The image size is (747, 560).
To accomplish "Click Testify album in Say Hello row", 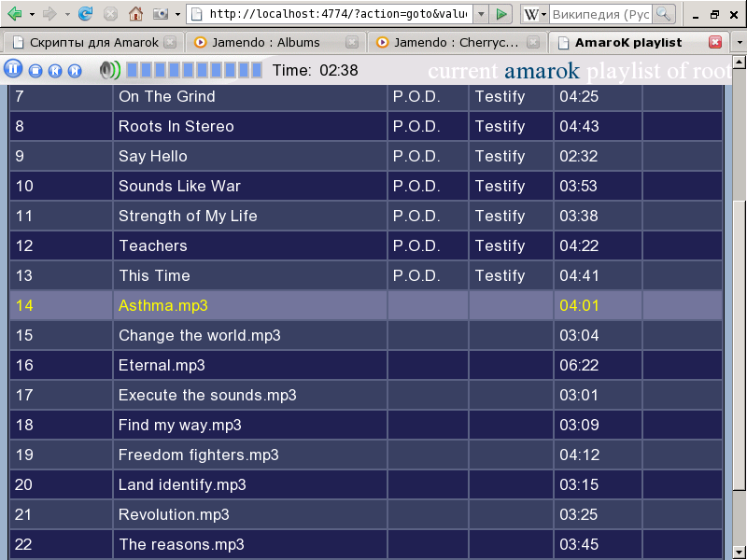I will (500, 157).
